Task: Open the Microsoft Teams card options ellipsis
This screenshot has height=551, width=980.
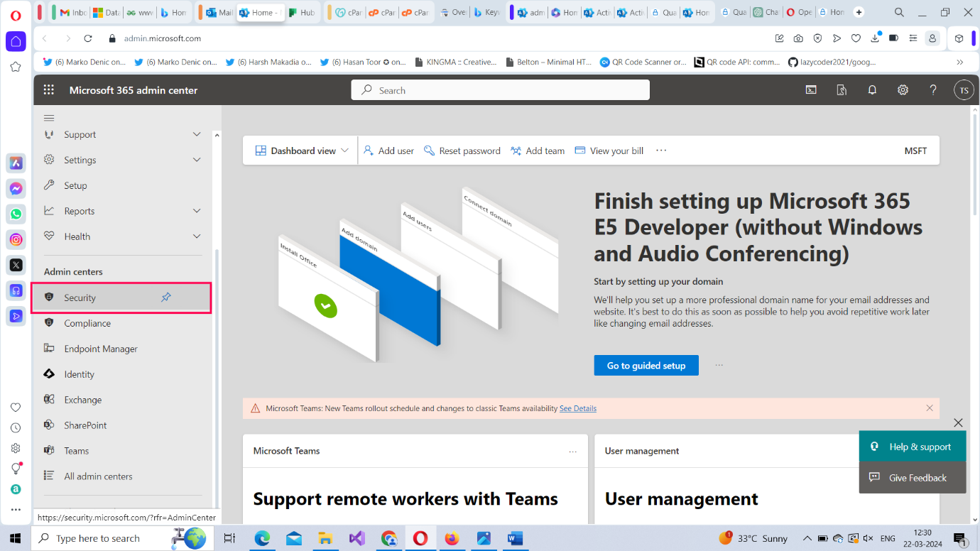Action: [573, 452]
